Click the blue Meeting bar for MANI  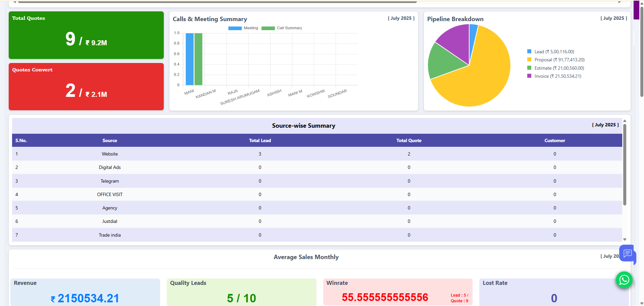point(190,59)
